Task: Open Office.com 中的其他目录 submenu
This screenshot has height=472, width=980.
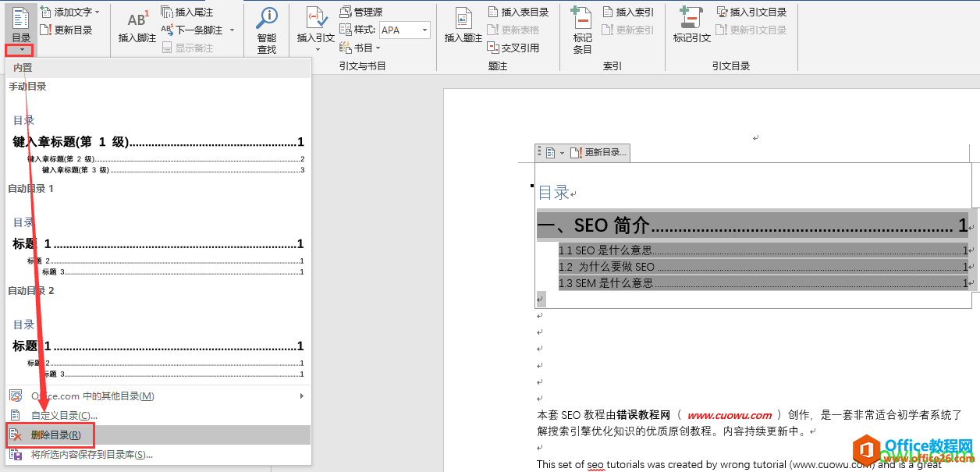Action: tap(158, 396)
